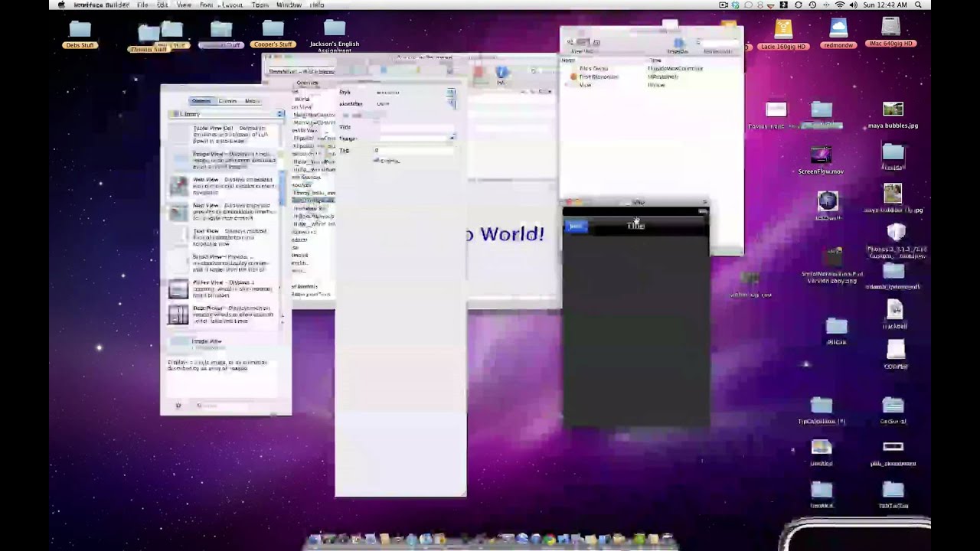Open the iMac 640gig HD drive icon
The width and height of the screenshot is (980, 551).
(x=890, y=28)
